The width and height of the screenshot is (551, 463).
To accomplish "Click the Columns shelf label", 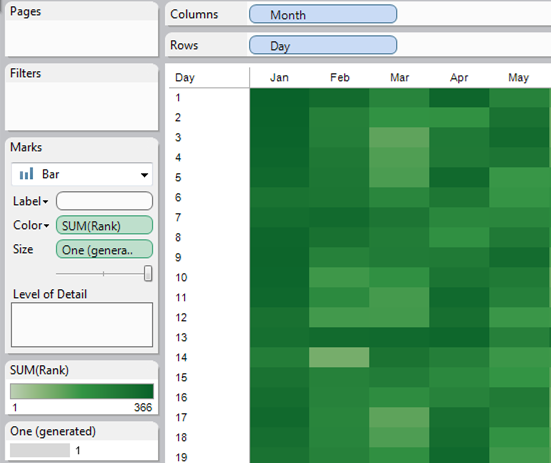I will 194,14.
